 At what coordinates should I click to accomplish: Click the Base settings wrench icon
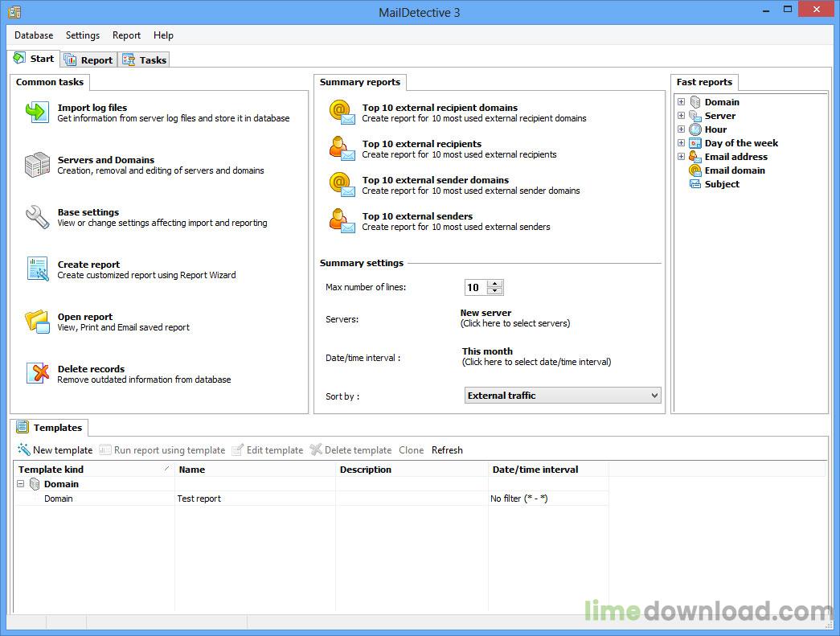click(37, 217)
